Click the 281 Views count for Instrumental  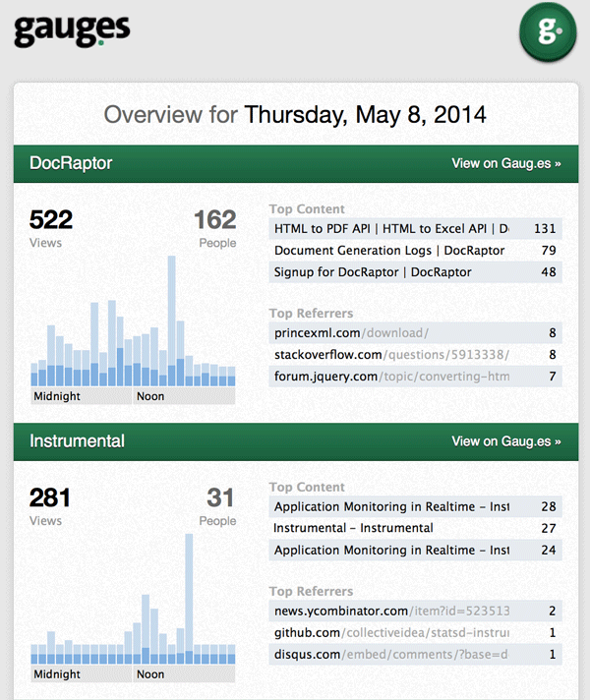pyautogui.click(x=50, y=497)
